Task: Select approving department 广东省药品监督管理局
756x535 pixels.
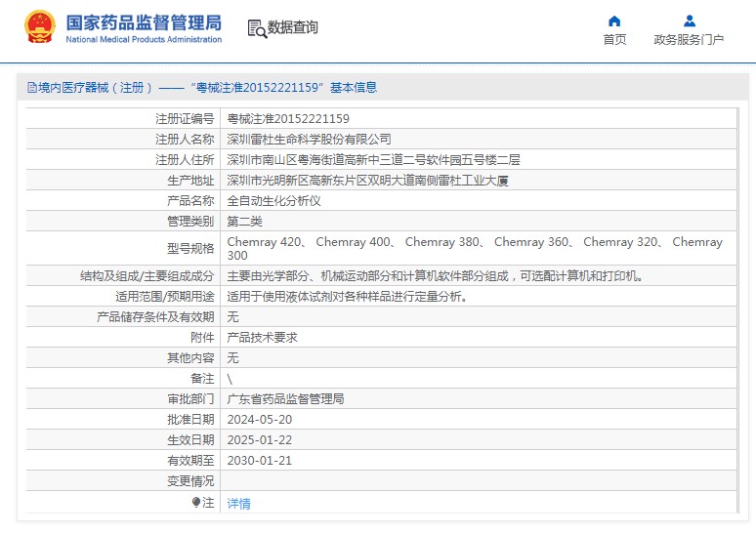Action: tap(285, 399)
